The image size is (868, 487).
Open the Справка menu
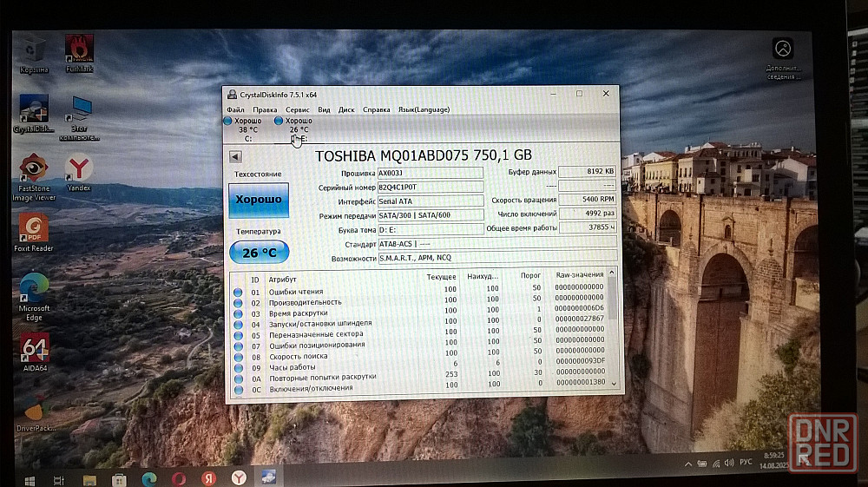click(377, 109)
